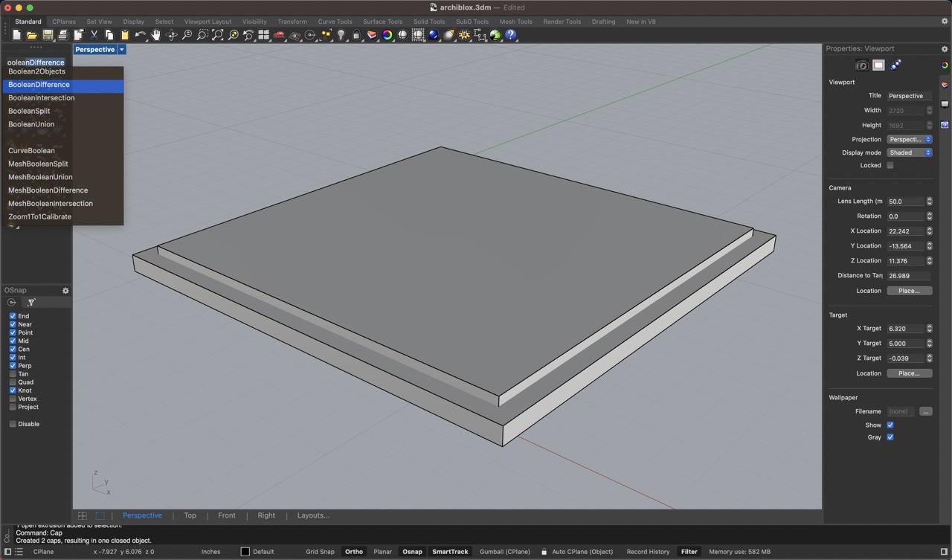Image resolution: width=952 pixels, height=560 pixels.
Task: Toggle the Near object snap checkbox
Action: (x=13, y=324)
